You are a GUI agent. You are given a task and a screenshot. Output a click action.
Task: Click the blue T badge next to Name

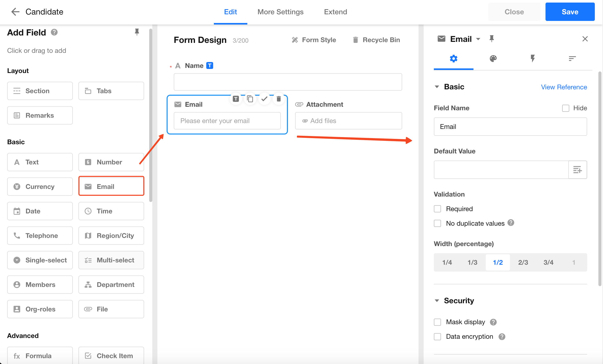pyautogui.click(x=210, y=66)
